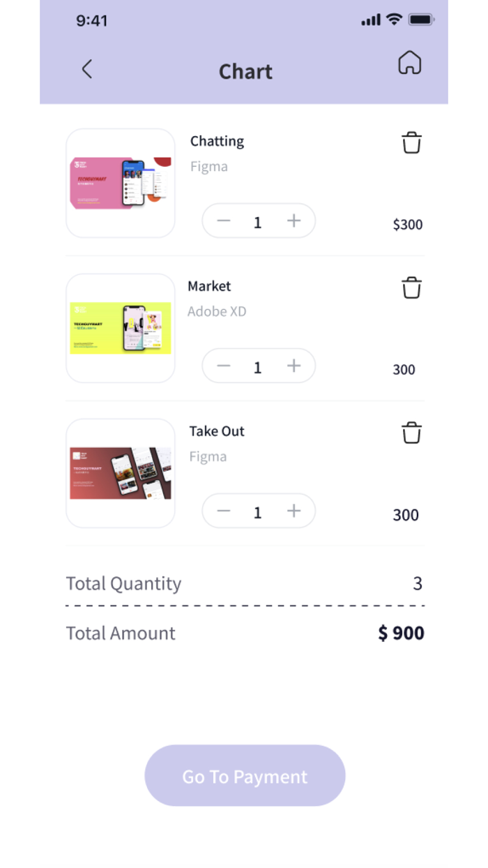Increase Take Out quantity with plus
Viewport: 488px width, 868px height.
click(x=294, y=511)
